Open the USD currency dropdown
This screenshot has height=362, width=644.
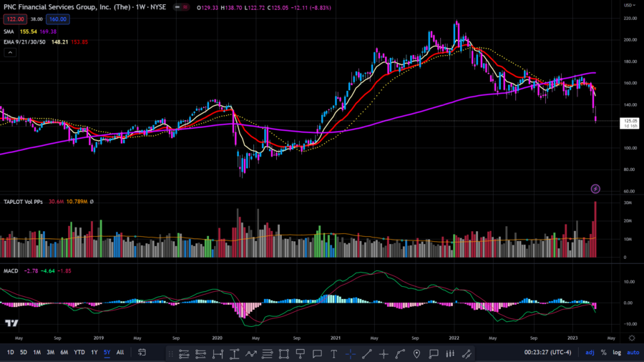coord(630,5)
